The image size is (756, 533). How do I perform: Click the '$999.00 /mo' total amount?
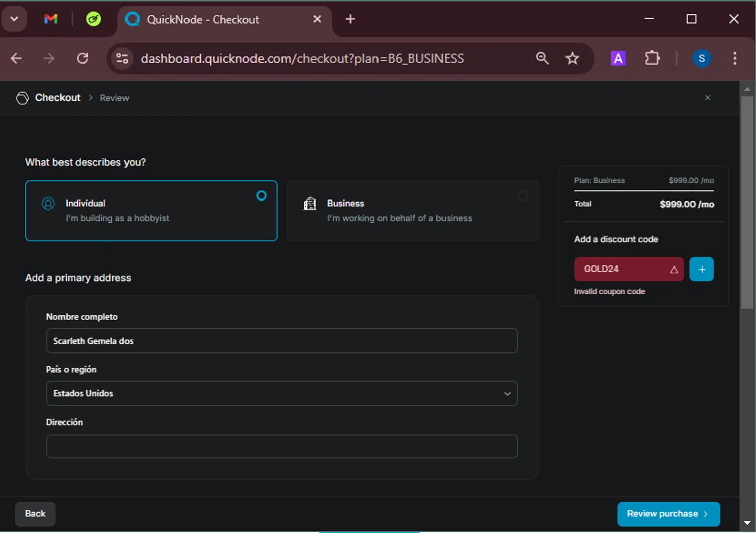pos(687,204)
